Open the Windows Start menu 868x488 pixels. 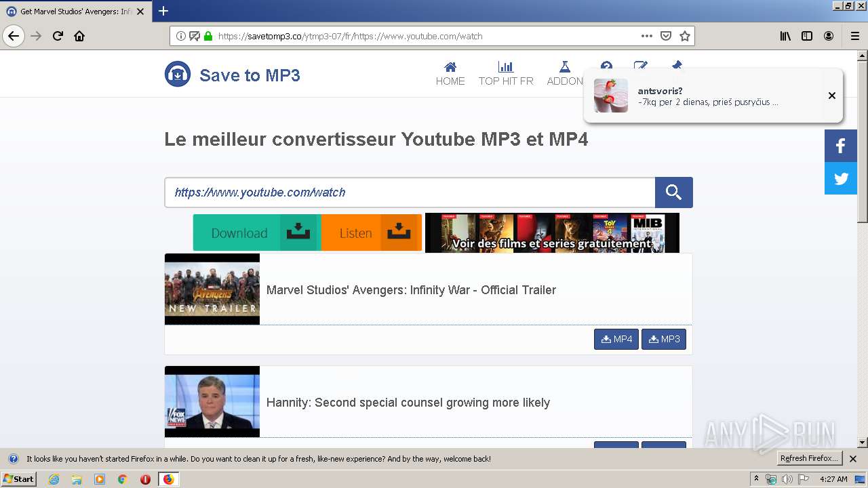tap(19, 479)
